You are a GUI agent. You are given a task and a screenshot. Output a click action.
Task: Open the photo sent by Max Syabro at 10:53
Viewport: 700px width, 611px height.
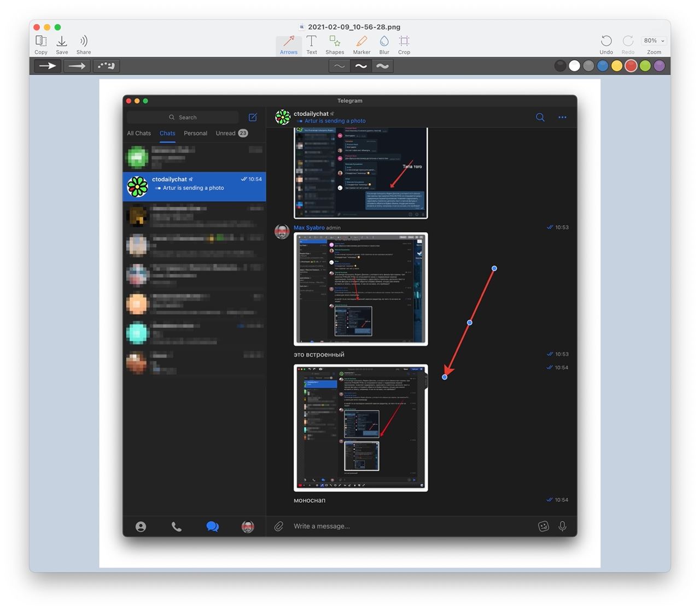coord(361,289)
